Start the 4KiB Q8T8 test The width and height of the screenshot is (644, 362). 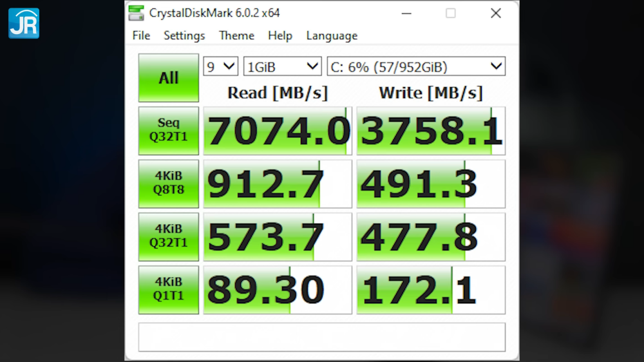coord(168,184)
